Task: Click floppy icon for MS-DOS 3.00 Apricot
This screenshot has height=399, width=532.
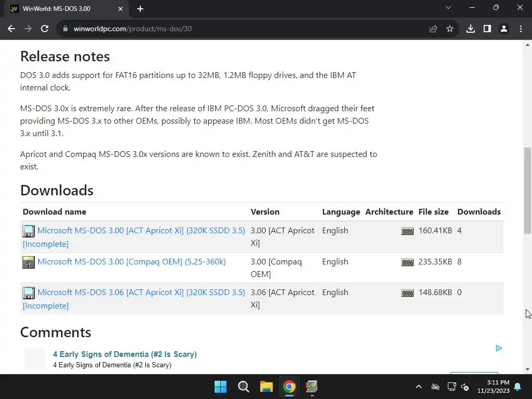Action: (29, 231)
